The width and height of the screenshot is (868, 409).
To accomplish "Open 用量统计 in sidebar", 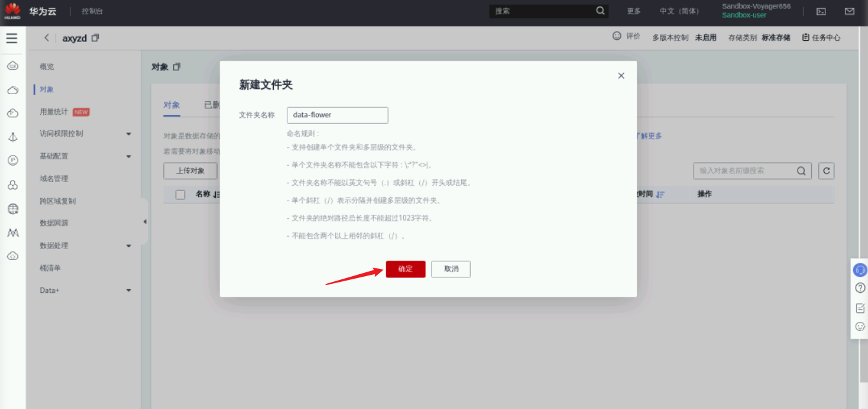I will pos(54,112).
